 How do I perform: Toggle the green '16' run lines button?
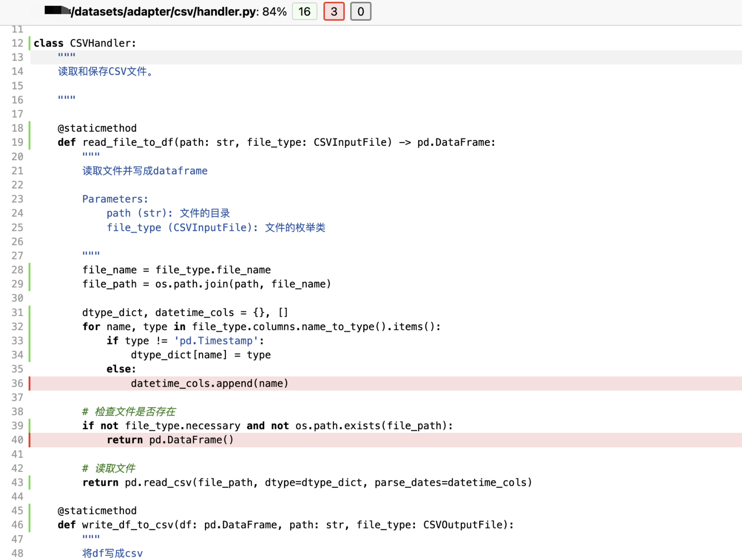[304, 12]
